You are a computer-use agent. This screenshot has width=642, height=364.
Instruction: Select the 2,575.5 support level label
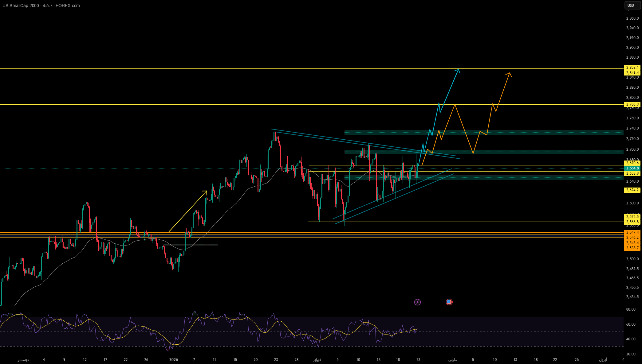click(x=632, y=216)
